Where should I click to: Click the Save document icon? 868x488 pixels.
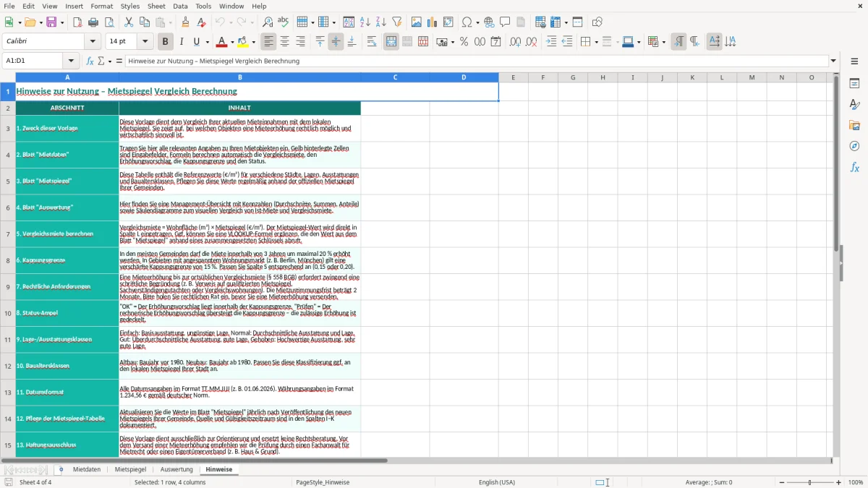pos(51,22)
